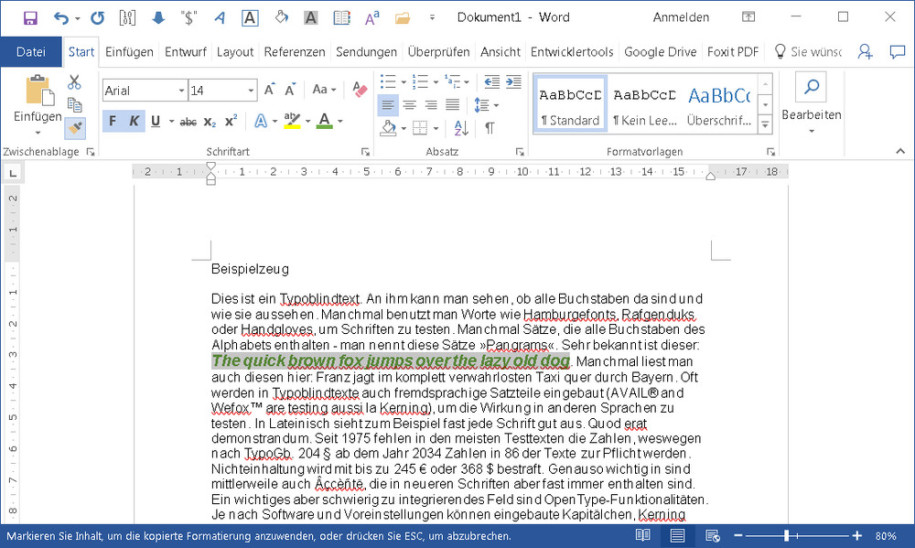Click the tab selector at ruler corner
Viewport: 915px width, 548px height.
pyautogui.click(x=12, y=172)
